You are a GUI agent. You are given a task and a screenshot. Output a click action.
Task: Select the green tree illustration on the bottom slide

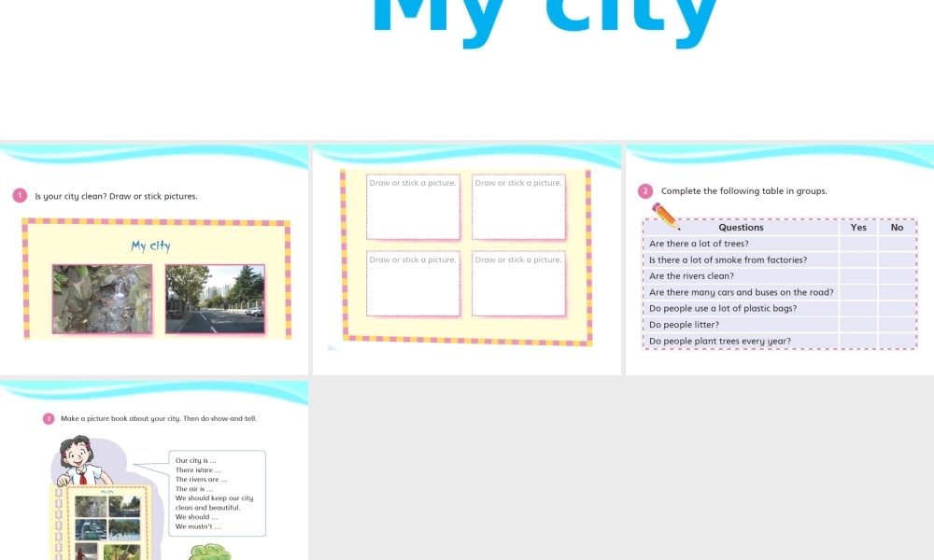point(210,551)
